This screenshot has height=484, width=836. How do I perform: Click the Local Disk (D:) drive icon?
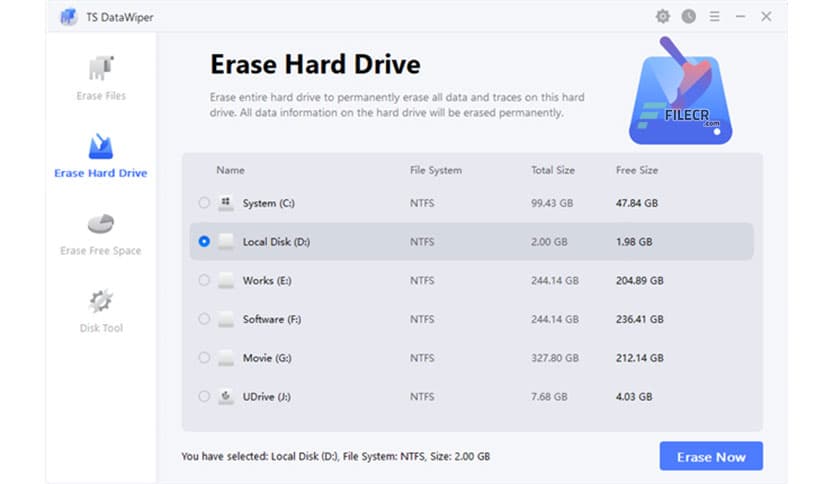coord(226,241)
